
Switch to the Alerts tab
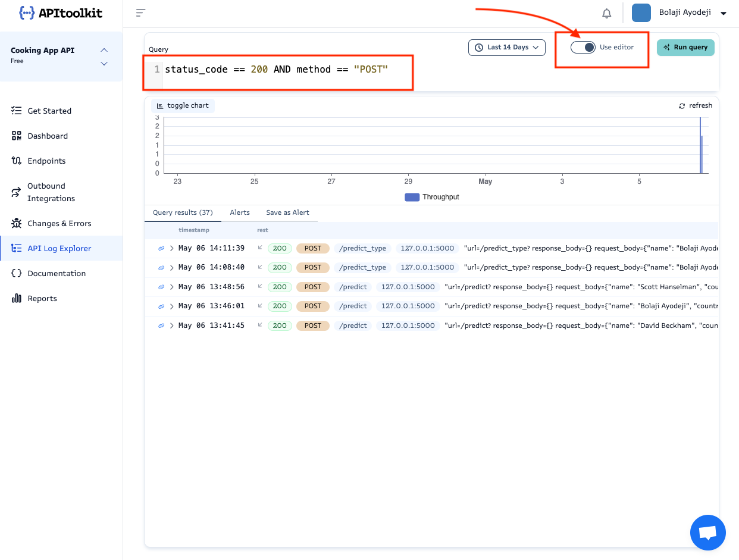(x=240, y=212)
